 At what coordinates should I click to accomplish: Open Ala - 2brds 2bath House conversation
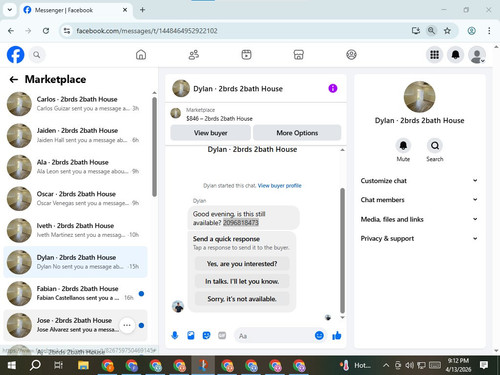(x=75, y=167)
